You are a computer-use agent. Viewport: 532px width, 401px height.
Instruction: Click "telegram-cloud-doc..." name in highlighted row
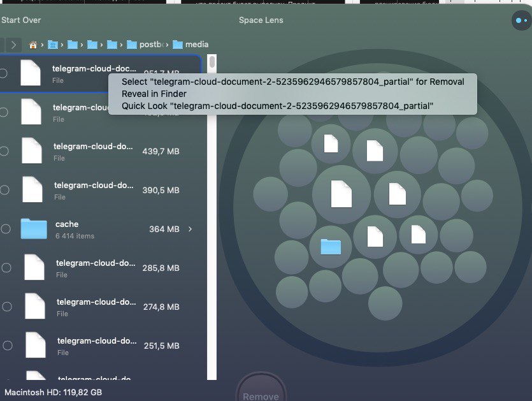pos(94,69)
